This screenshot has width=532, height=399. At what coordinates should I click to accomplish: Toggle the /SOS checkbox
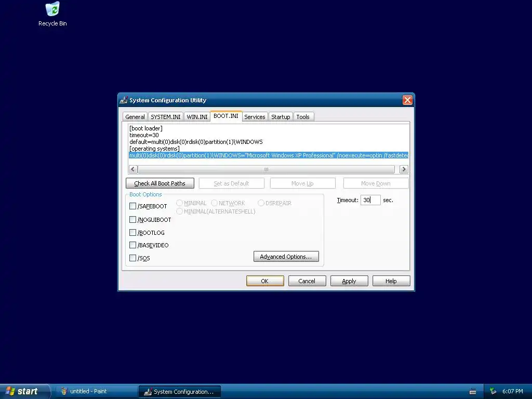[x=132, y=258]
